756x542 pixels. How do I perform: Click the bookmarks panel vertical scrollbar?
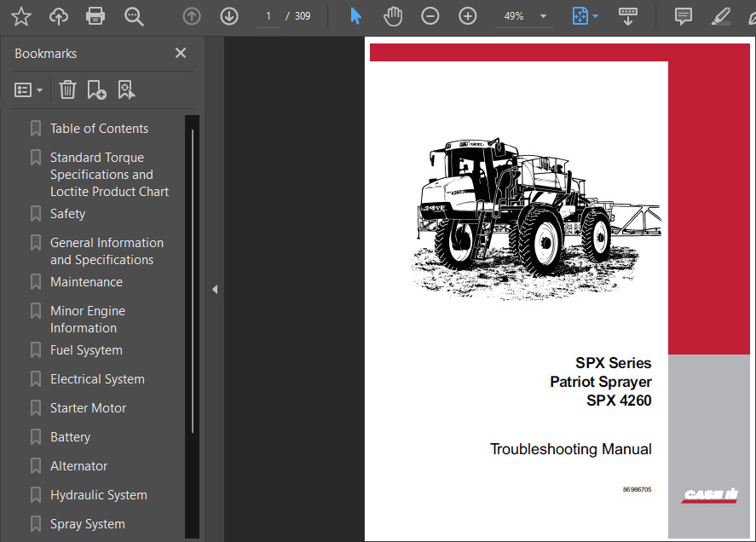coord(193,281)
